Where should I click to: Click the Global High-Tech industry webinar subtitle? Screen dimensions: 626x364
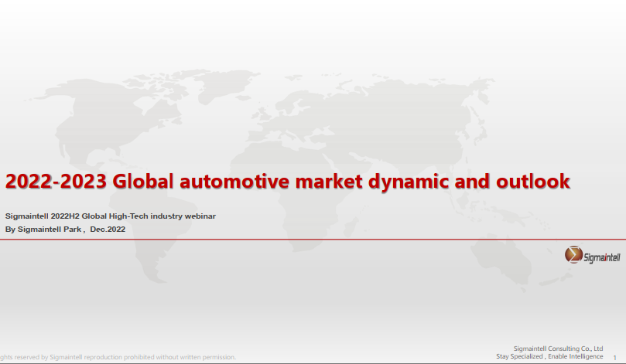click(110, 215)
